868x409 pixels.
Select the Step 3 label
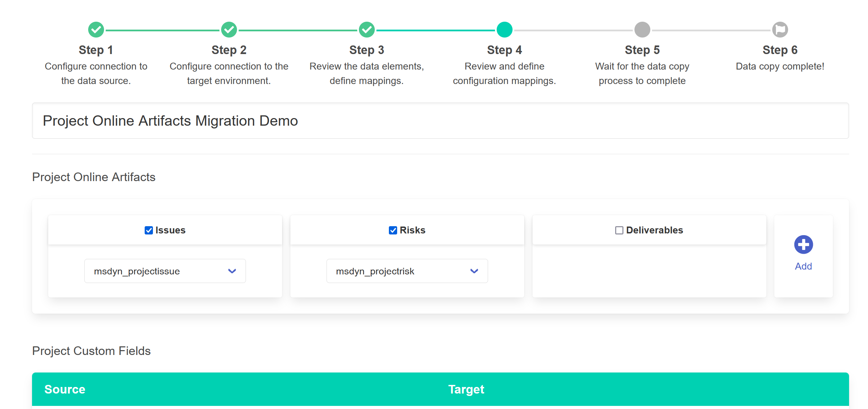click(x=366, y=50)
